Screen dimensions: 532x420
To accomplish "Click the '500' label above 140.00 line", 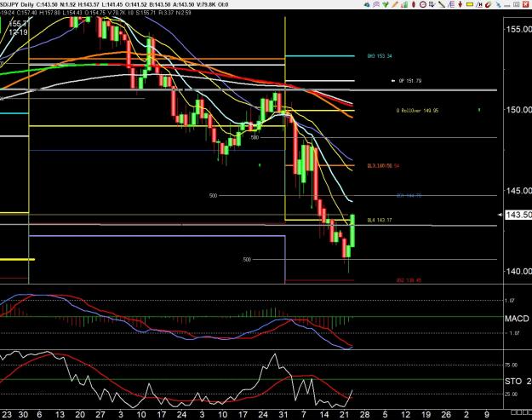I will [x=247, y=259].
